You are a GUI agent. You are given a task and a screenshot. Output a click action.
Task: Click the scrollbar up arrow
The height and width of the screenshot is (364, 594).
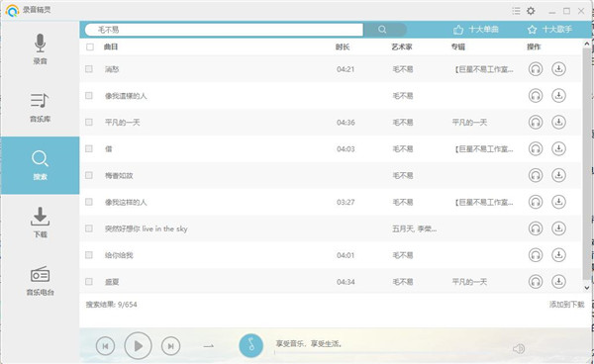[586, 44]
